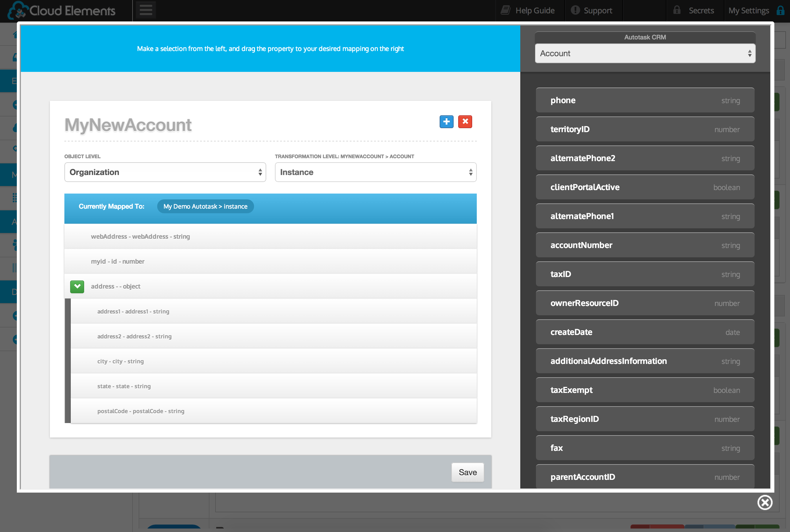Viewport: 790px width, 532px height.
Task: Select the taxID property
Action: pos(645,274)
